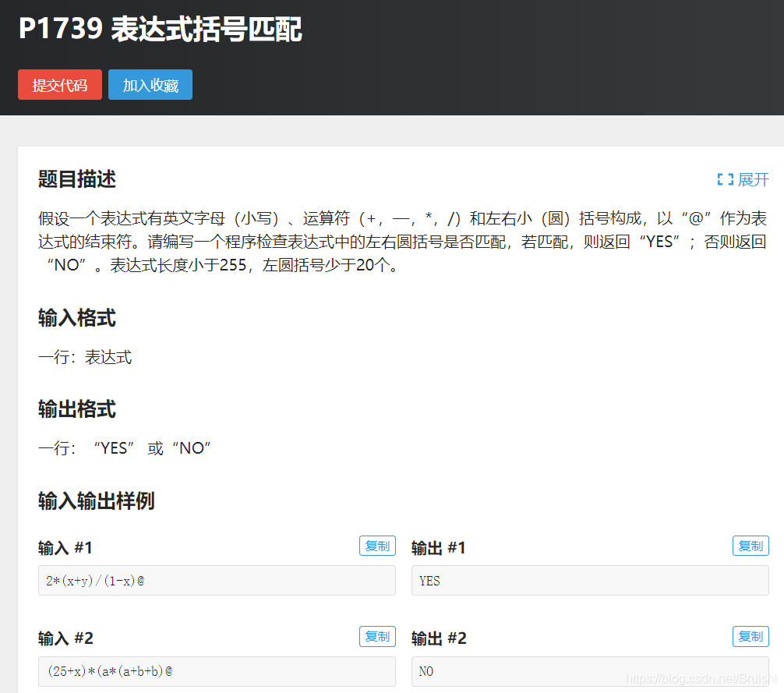Screen dimensions: 784x693
Task: Click the title P1739 表达式括号匹配
Action: point(161,29)
